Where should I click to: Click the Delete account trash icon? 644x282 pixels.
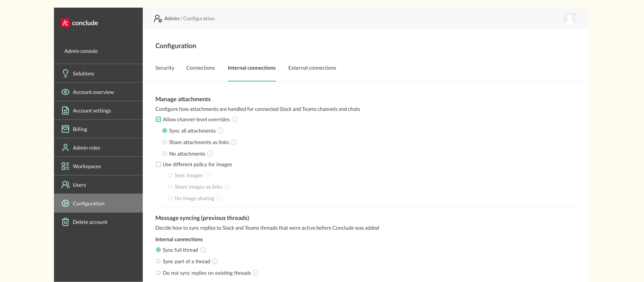pos(65,222)
